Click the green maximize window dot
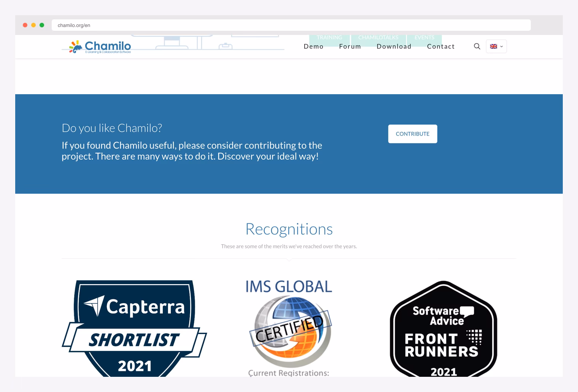Viewport: 578px width, 392px height. tap(42, 25)
